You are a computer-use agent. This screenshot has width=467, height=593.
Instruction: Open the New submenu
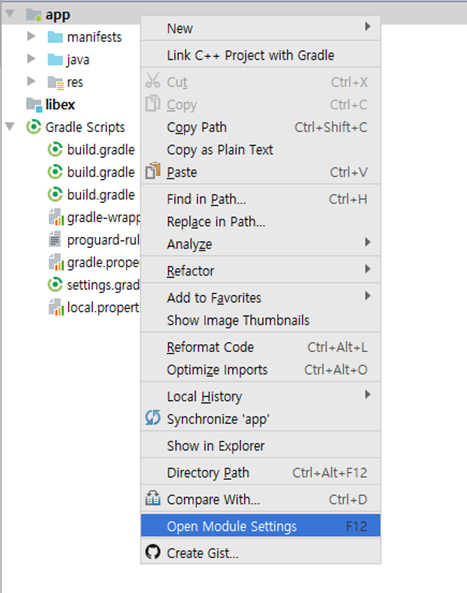[261, 28]
